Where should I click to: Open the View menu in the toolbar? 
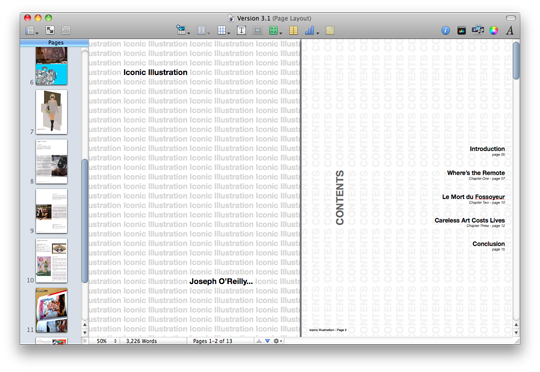click(x=31, y=31)
